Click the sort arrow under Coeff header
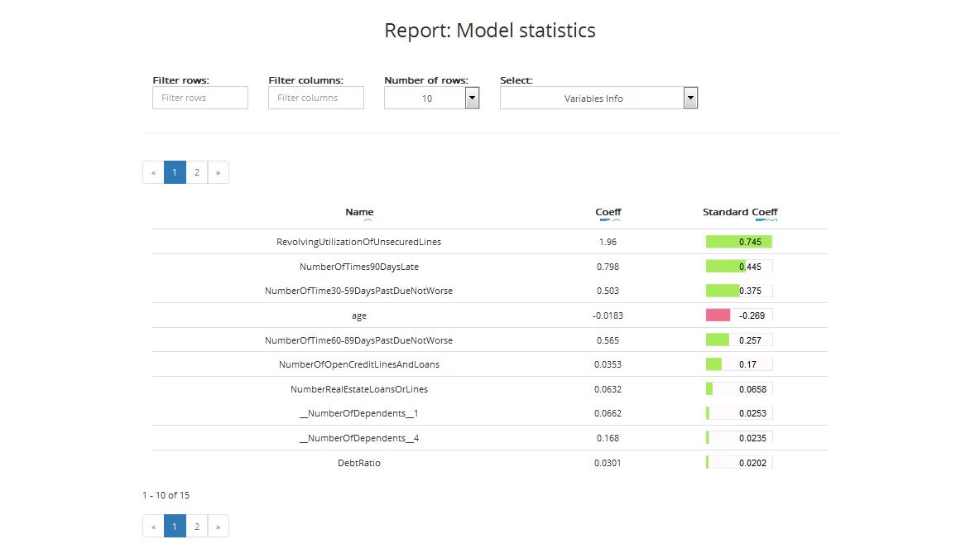Image resolution: width=980 pixels, height=549 pixels. [614, 221]
